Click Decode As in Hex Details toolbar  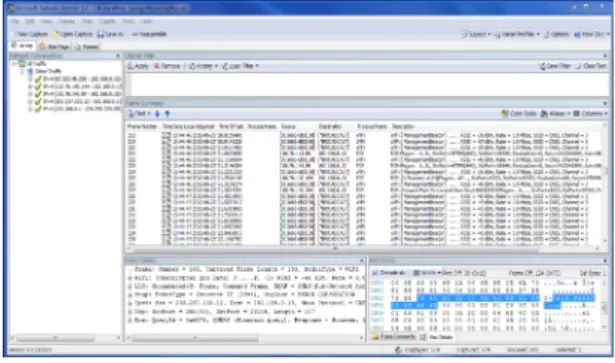tap(389, 272)
